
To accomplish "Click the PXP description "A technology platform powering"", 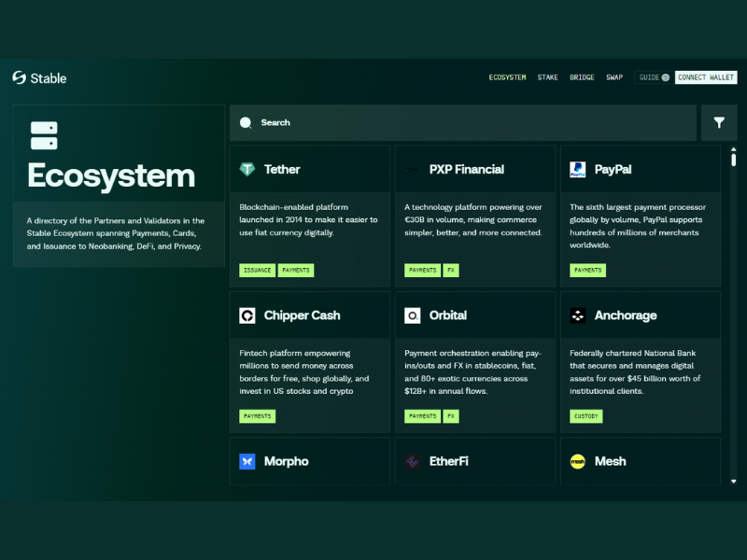I will click(x=473, y=220).
